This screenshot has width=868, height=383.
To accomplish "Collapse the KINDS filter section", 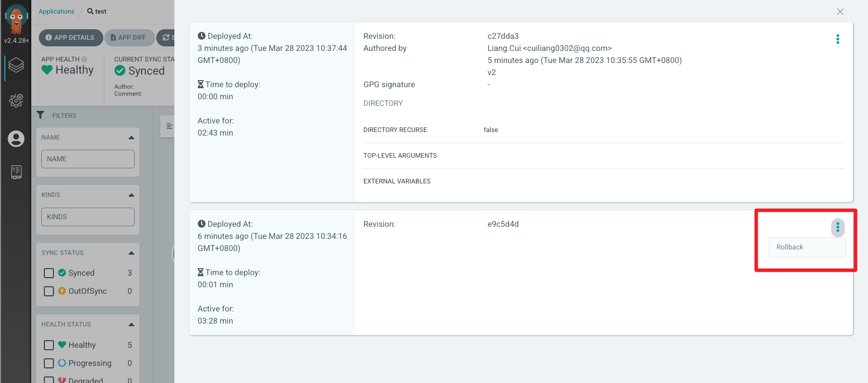I will coord(131,195).
